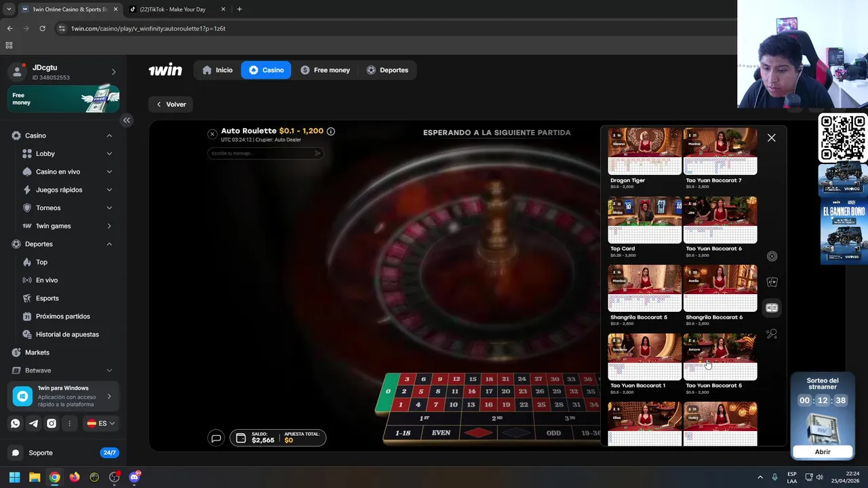Send chat message arrow icon
This screenshot has width=868, height=488.
[317, 153]
